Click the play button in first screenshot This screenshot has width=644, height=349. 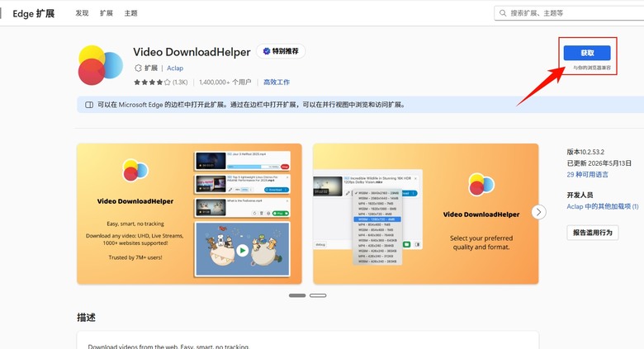[242, 250]
